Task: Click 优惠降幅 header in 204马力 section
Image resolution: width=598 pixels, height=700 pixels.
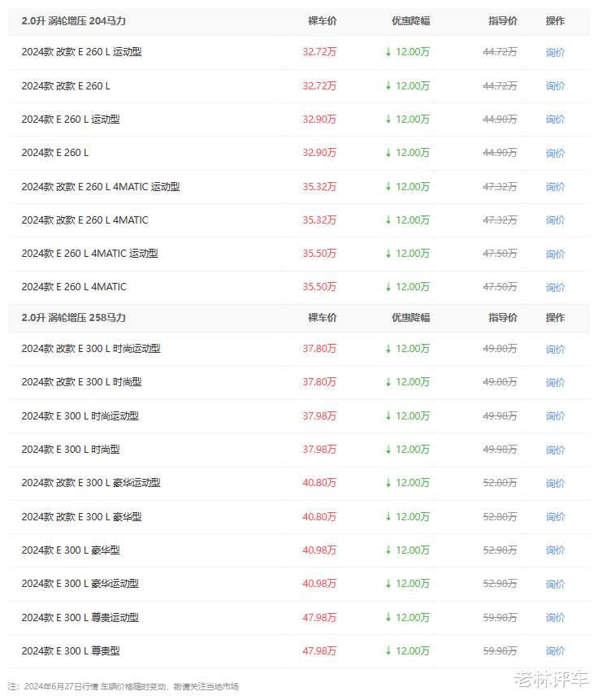Action: (411, 21)
